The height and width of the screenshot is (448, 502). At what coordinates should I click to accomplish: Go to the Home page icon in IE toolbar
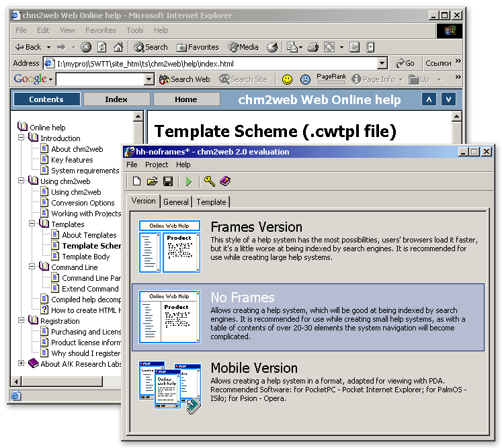tap(118, 48)
